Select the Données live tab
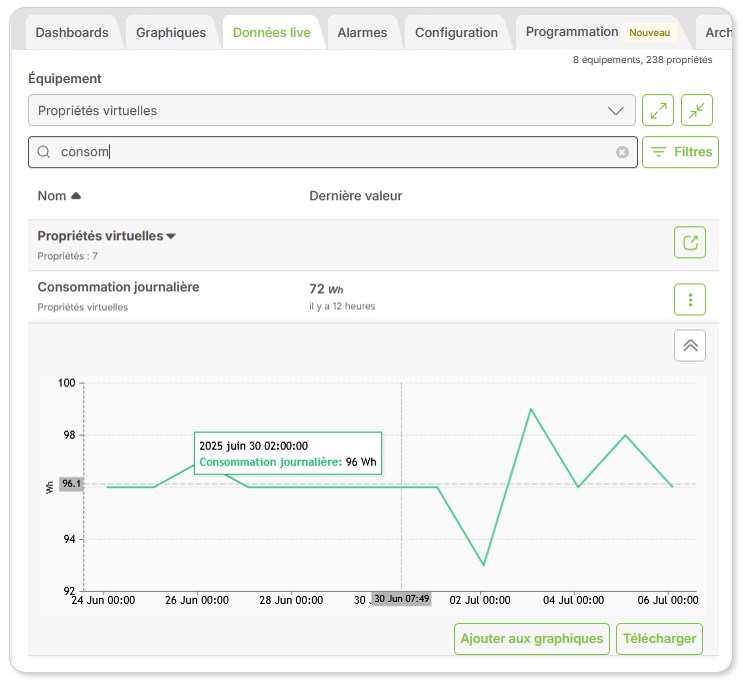This screenshot has height=683, width=743. coord(272,32)
